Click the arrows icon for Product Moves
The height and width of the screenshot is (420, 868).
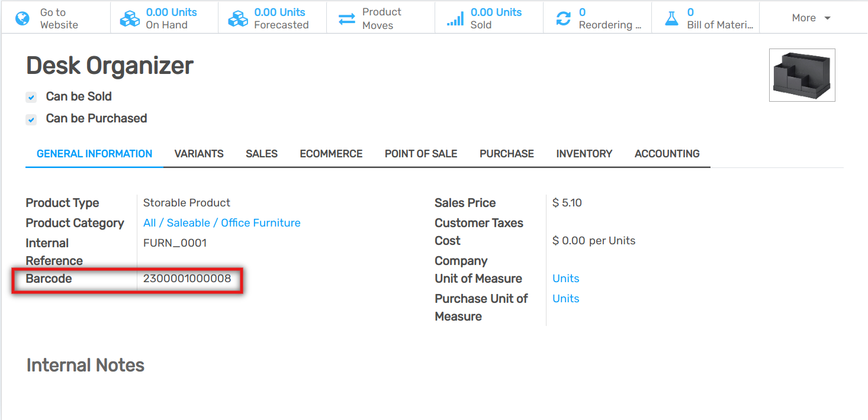coord(346,18)
